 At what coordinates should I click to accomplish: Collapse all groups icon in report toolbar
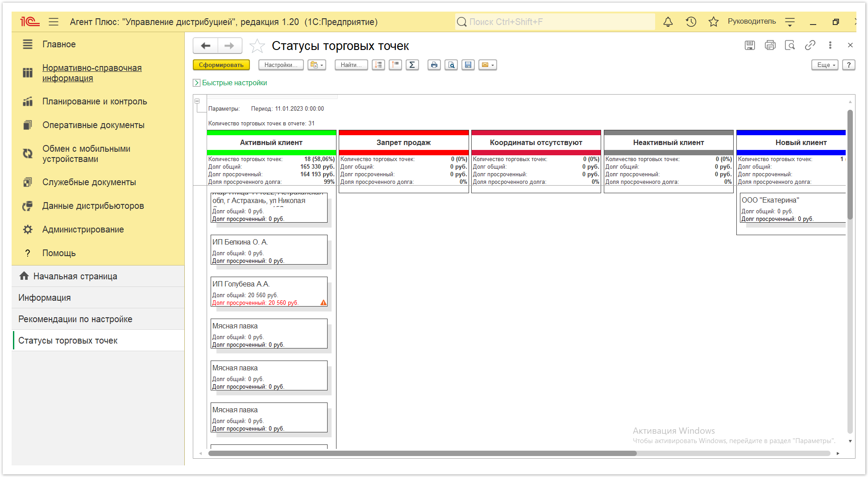tap(395, 65)
